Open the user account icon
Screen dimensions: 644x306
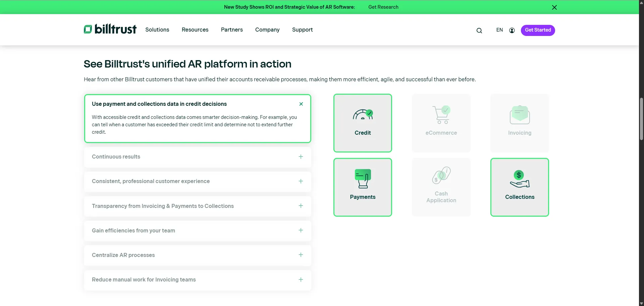[512, 30]
